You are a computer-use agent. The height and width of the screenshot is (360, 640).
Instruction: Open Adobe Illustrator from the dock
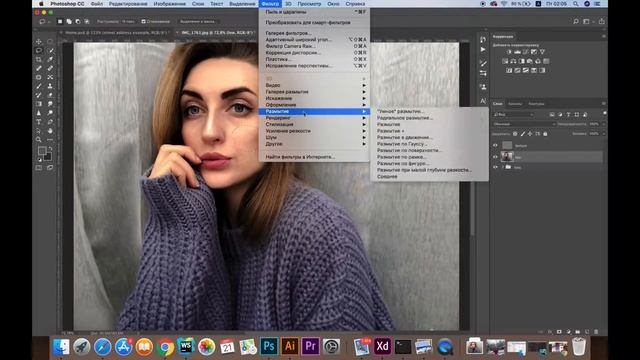[x=289, y=347]
